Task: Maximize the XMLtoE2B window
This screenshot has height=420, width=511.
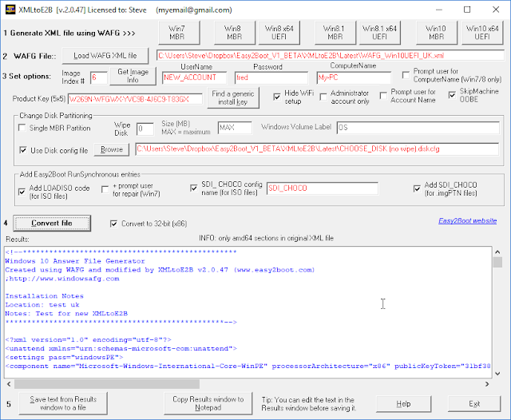Action: [467, 10]
